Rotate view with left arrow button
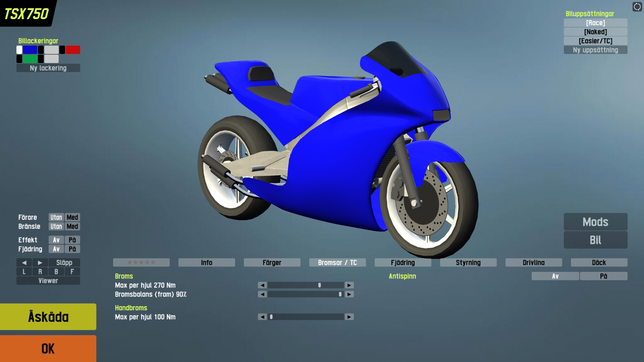Viewport: 644px width, 362px height. coord(24,263)
